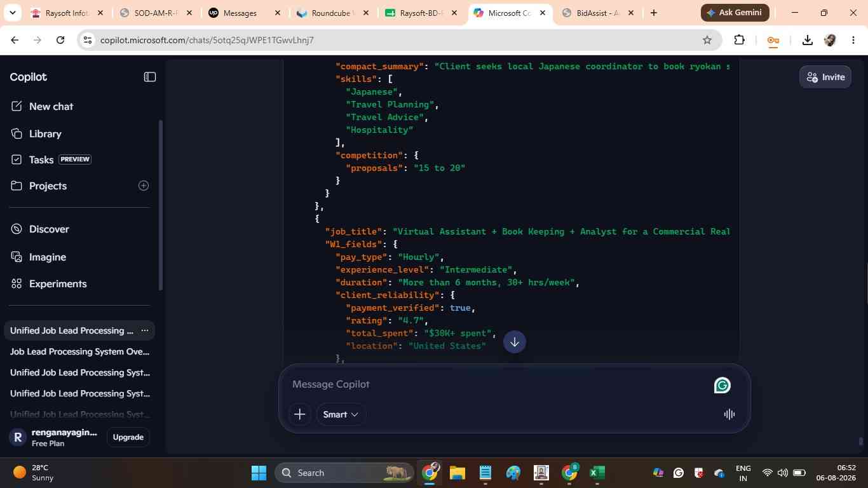Open Imagine from the sidebar
Screen dimensions: 868x488
coord(39,257)
